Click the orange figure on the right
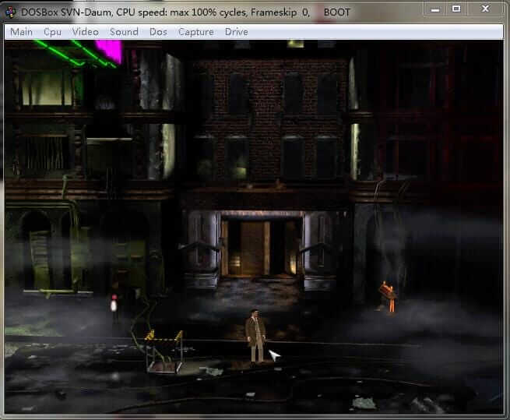 [x=387, y=296]
